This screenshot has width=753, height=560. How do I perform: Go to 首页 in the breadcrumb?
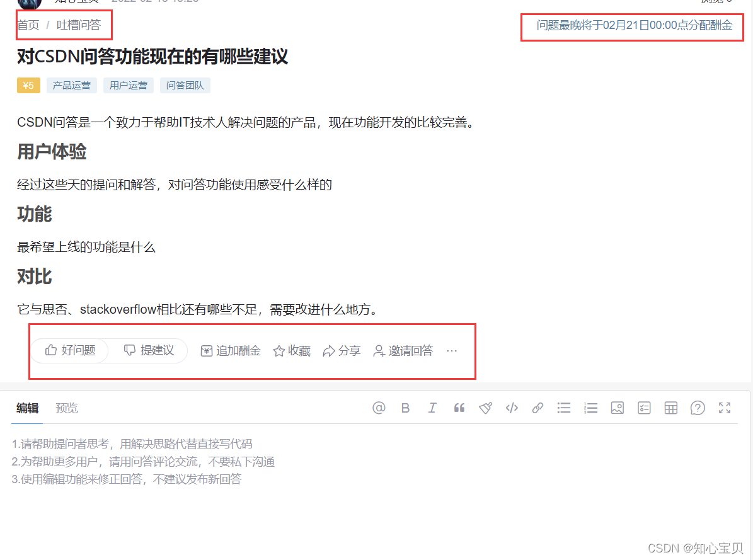(x=28, y=25)
